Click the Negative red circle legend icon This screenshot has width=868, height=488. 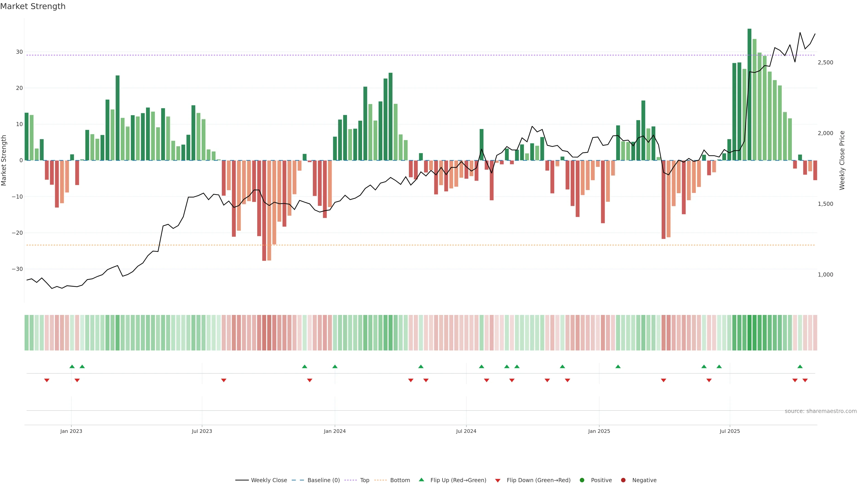[x=623, y=480]
